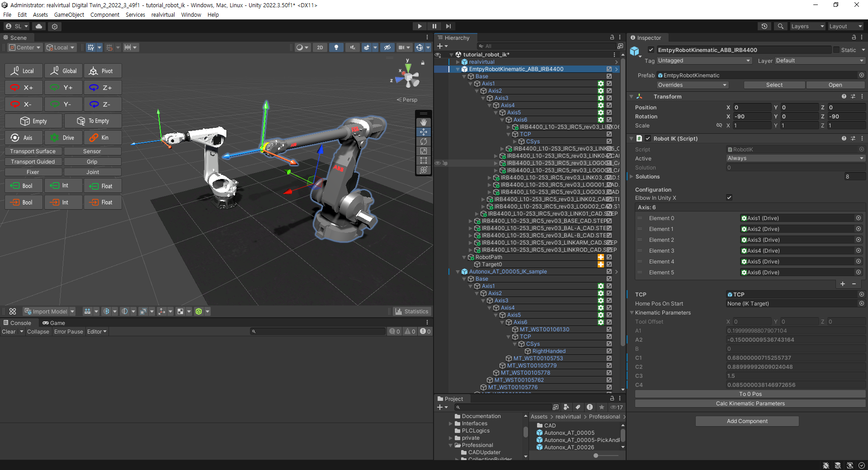Select the Hand view tool in scene
Screen dimensions: 868x470
[424, 122]
